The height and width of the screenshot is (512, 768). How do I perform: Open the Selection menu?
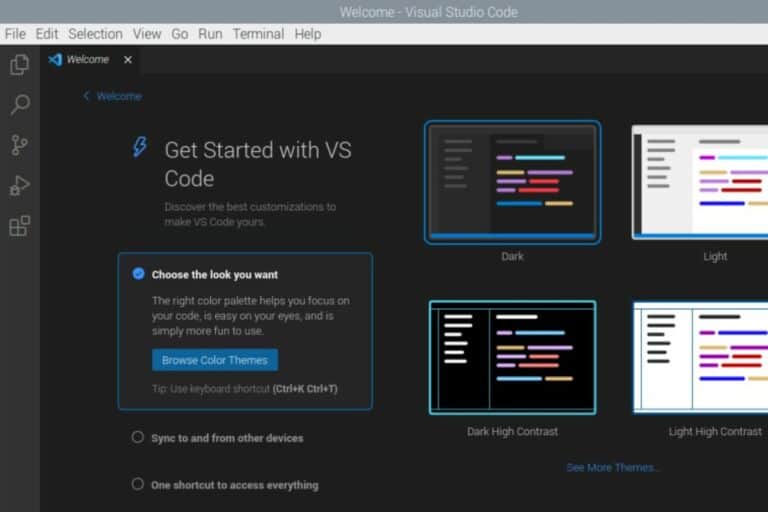[x=96, y=34]
